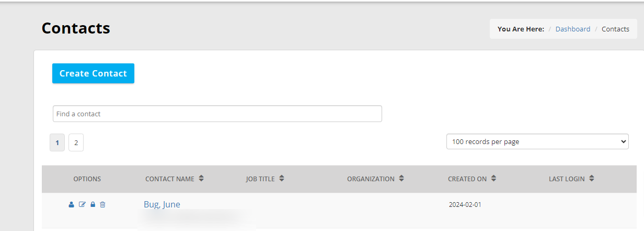Screen dimensions: 644x231
Task: Sort by Contact Name using its arrows icon
Action: (201, 179)
